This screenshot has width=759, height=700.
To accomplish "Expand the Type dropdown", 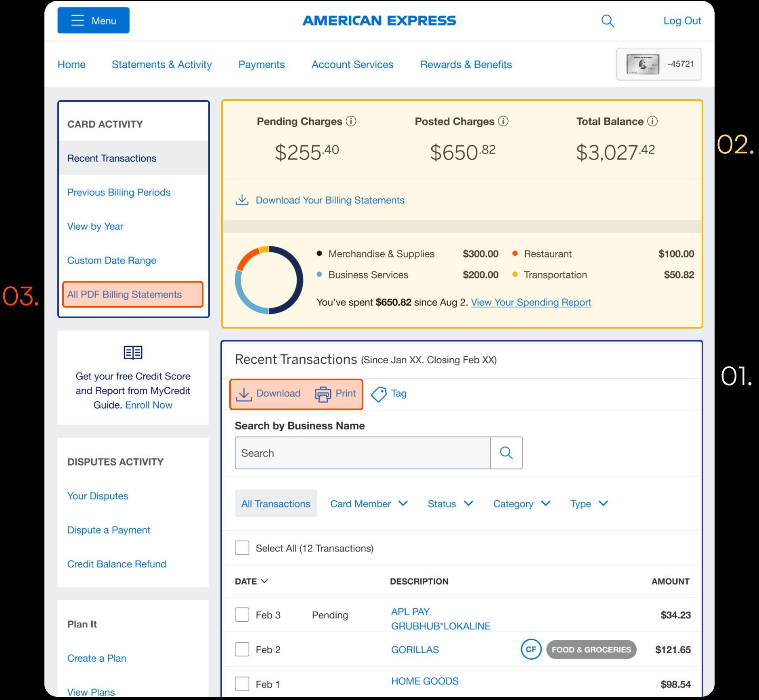I will click(x=589, y=504).
